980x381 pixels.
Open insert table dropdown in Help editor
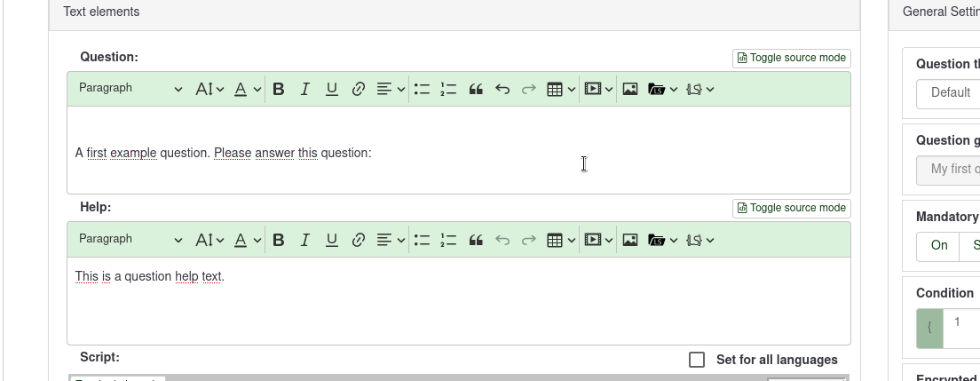tap(561, 240)
